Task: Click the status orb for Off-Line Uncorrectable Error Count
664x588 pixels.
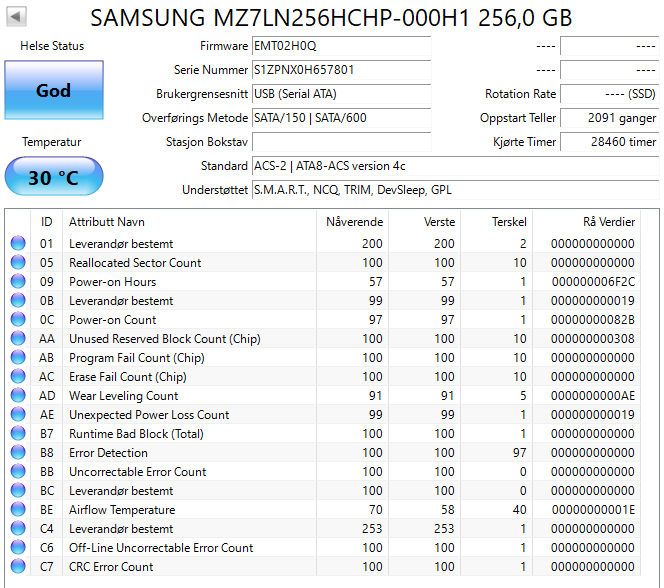Action: click(18, 547)
